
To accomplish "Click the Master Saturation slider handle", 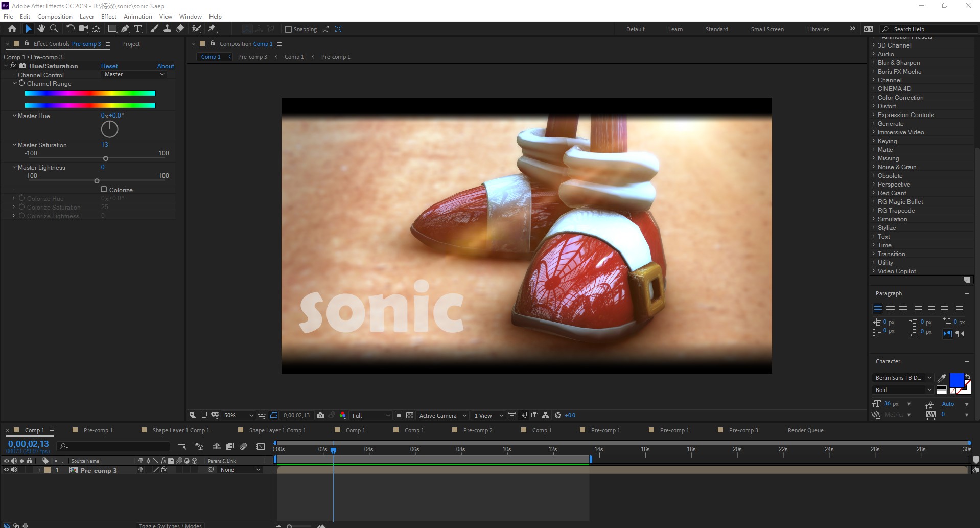I will point(106,158).
